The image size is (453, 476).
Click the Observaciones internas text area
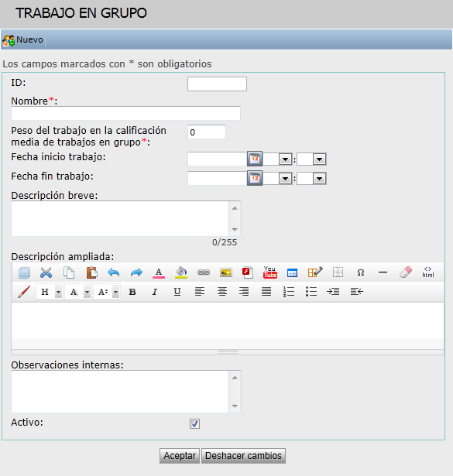(120, 392)
